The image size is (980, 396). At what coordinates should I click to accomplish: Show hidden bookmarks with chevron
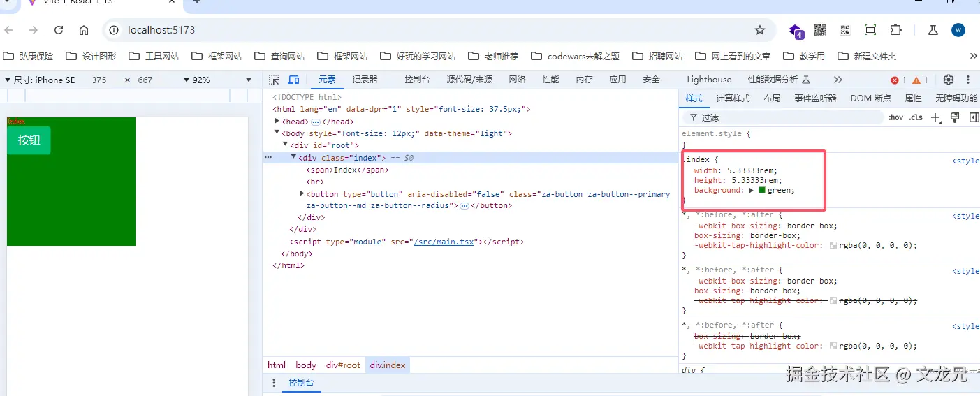973,56
